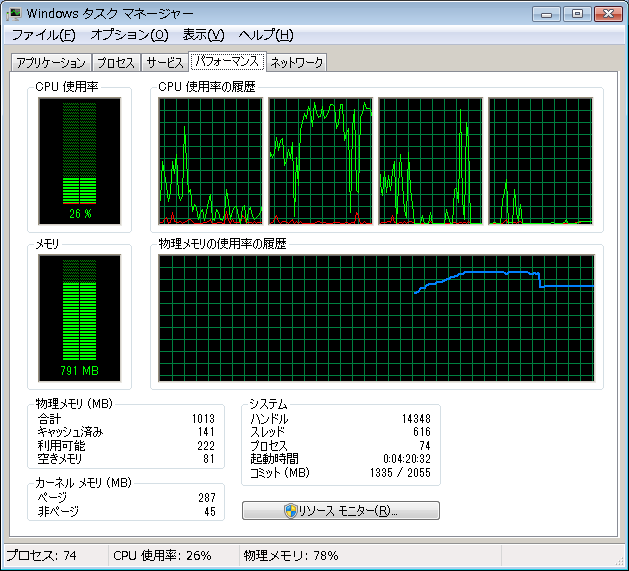Click status bar text プロセス: 74
The image size is (629, 571).
point(41,555)
